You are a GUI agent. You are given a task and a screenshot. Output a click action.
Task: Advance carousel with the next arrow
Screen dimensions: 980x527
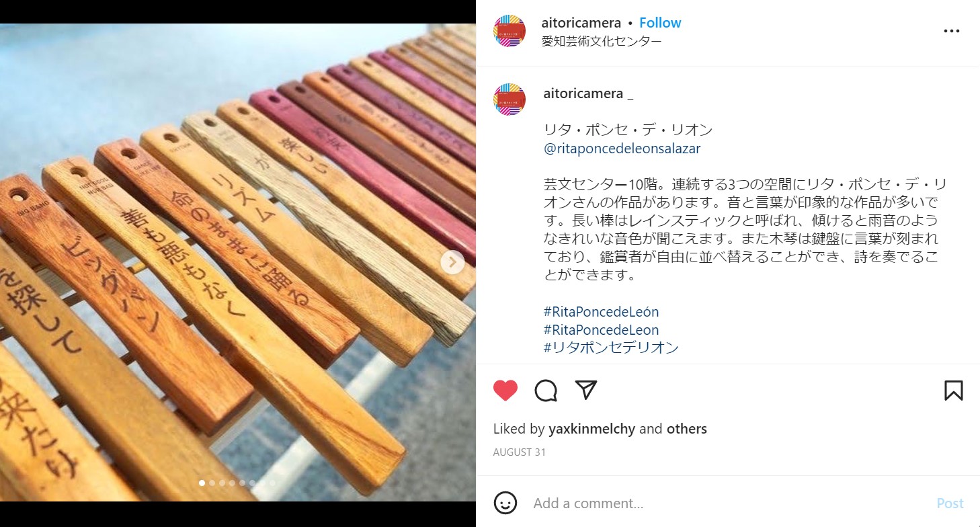[x=453, y=262]
